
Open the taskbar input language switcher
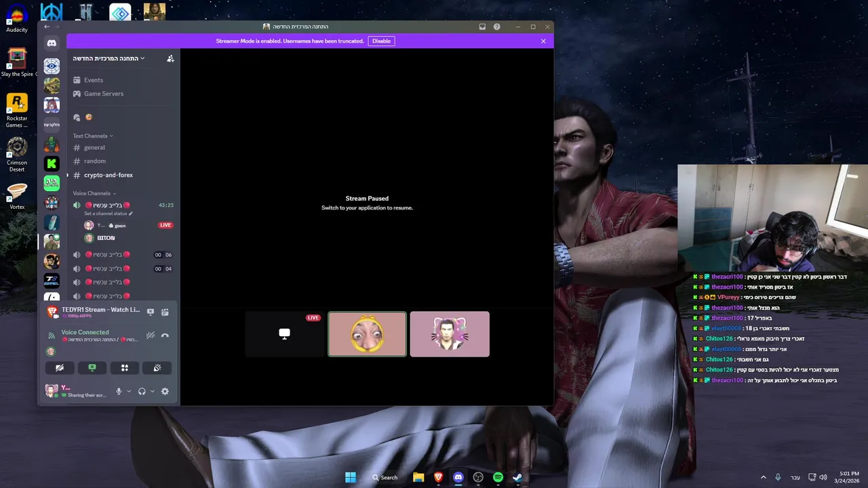(795, 477)
